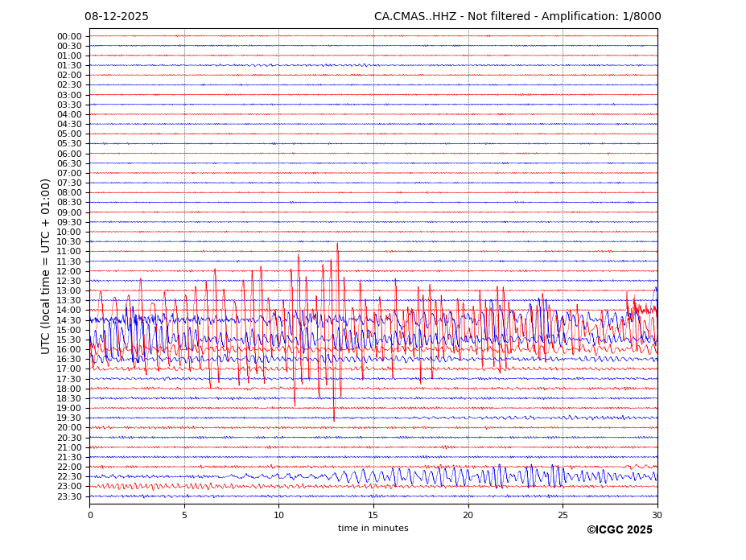Click the UTC local time y-axis label
The height and width of the screenshot is (560, 746).
tap(47, 266)
